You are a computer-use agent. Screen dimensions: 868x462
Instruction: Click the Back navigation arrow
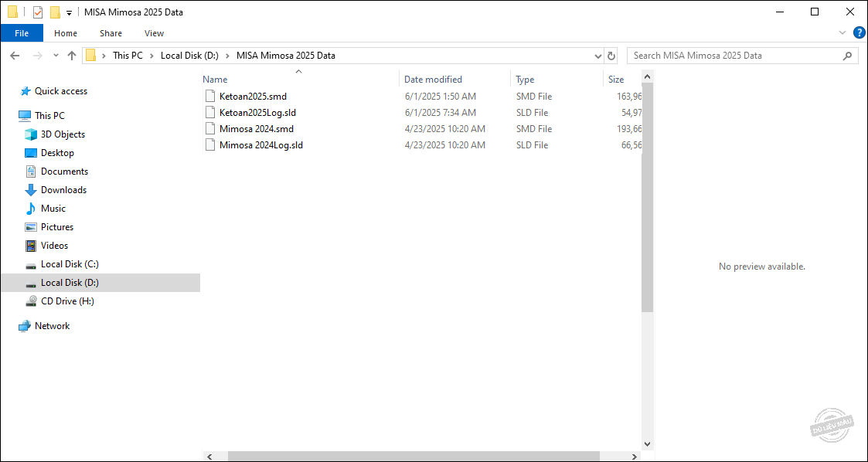(x=15, y=56)
